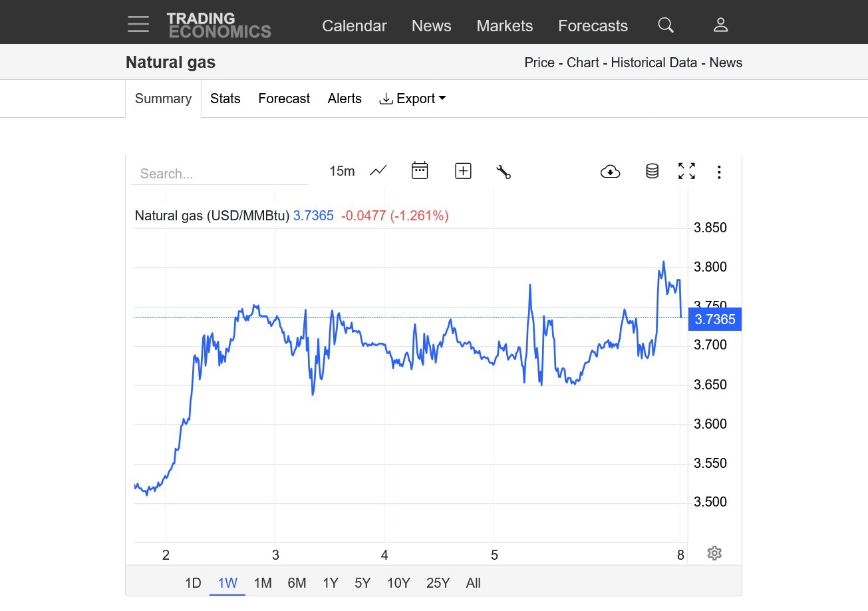Click the Natural gas (USD/MMBtu) legend label
Viewport: 868px width, 611px height.
tap(212, 216)
